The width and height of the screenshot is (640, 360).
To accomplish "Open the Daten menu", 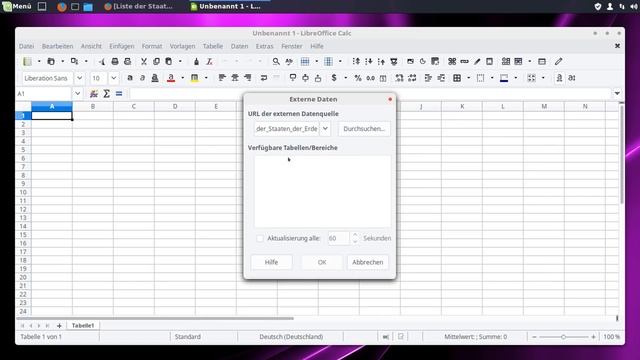I will point(239,46).
